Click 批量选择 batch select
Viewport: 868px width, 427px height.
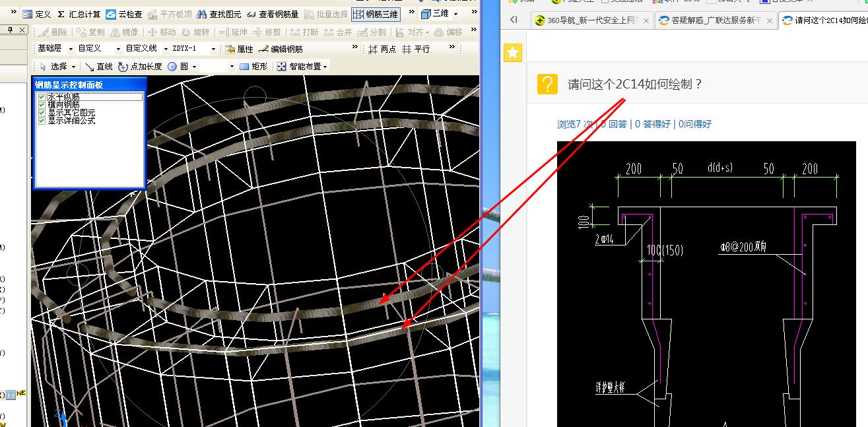tap(326, 15)
